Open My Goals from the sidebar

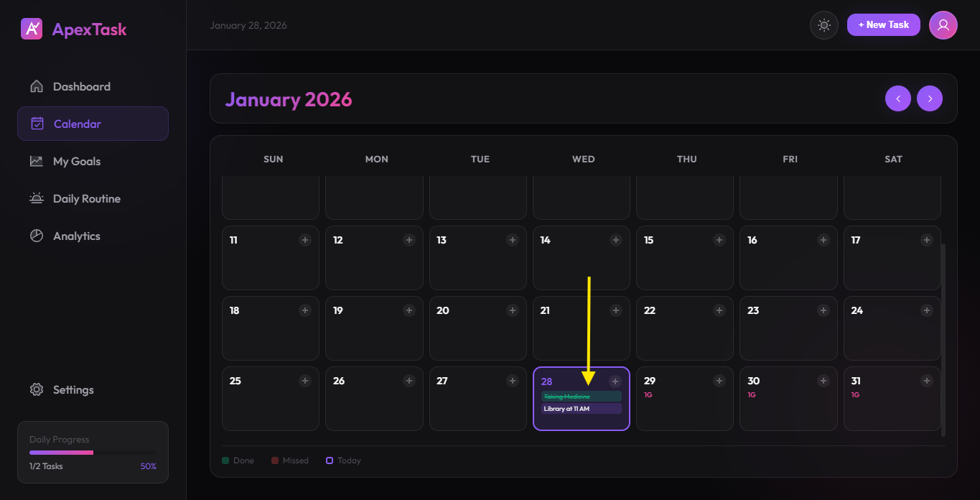(75, 161)
